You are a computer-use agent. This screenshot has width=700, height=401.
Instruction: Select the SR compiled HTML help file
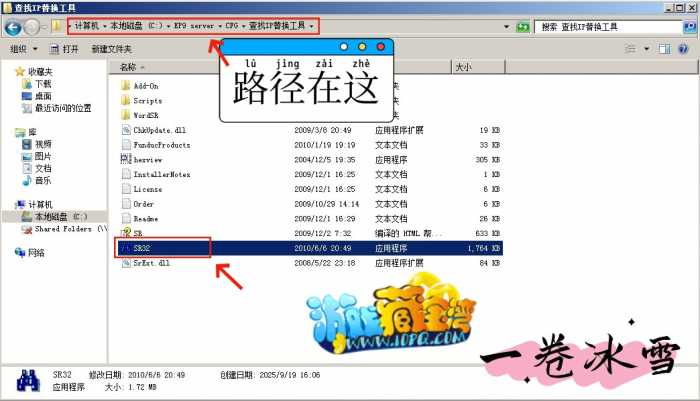click(139, 232)
